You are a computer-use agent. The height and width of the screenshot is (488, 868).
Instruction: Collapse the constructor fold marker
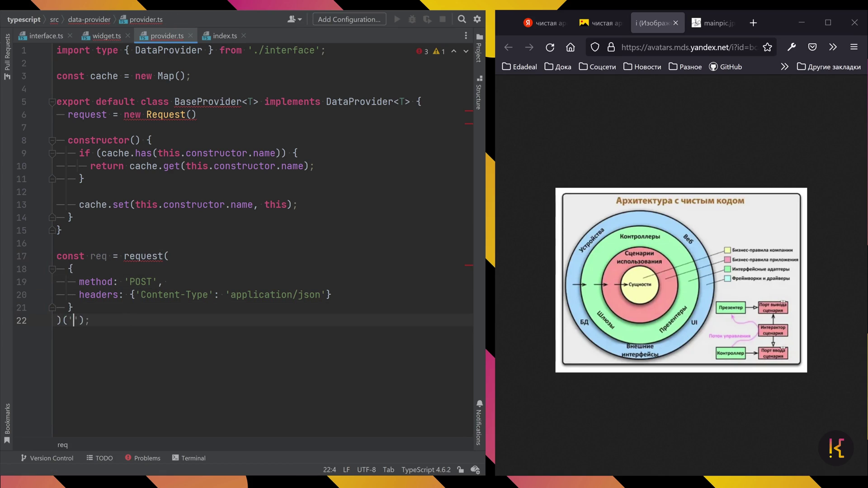click(52, 141)
